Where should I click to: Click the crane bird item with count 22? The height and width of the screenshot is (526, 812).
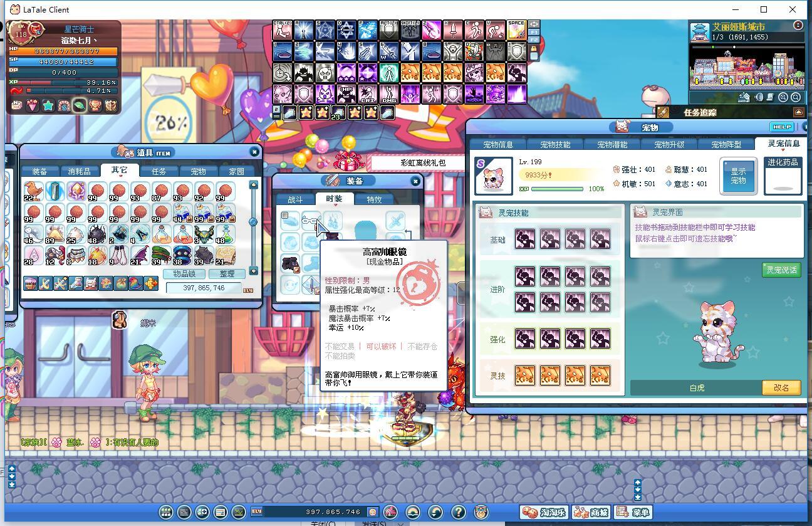[x=33, y=191]
